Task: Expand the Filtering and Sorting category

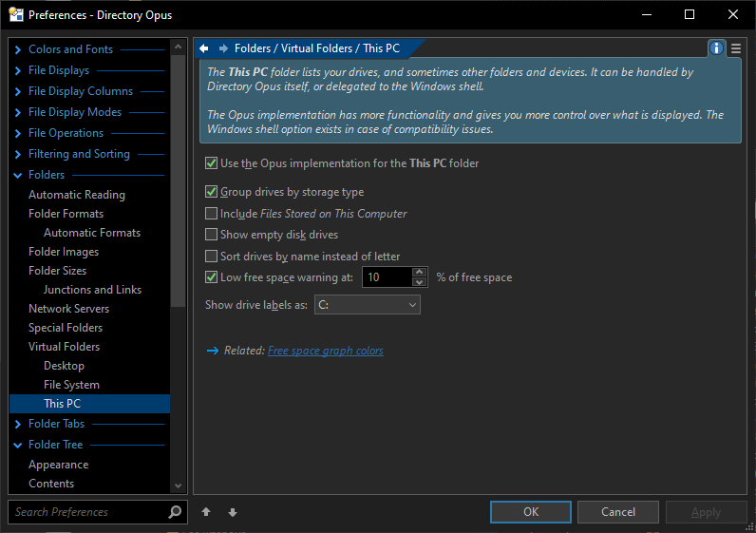Action: (x=18, y=154)
